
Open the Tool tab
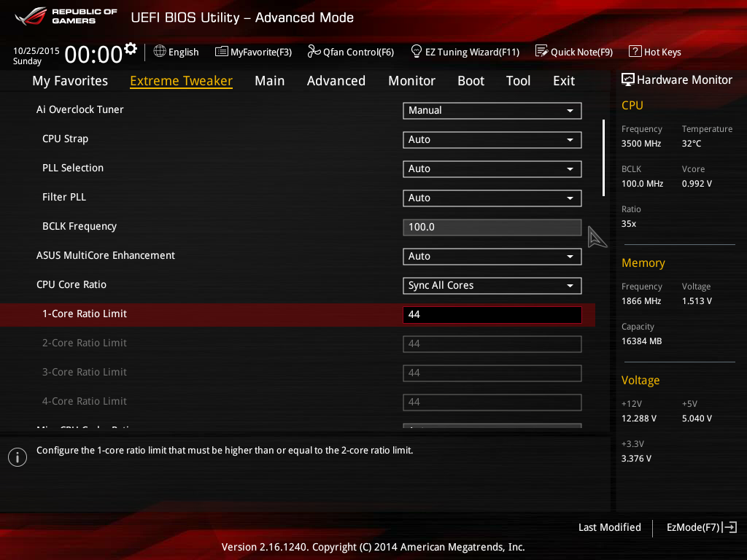point(518,81)
